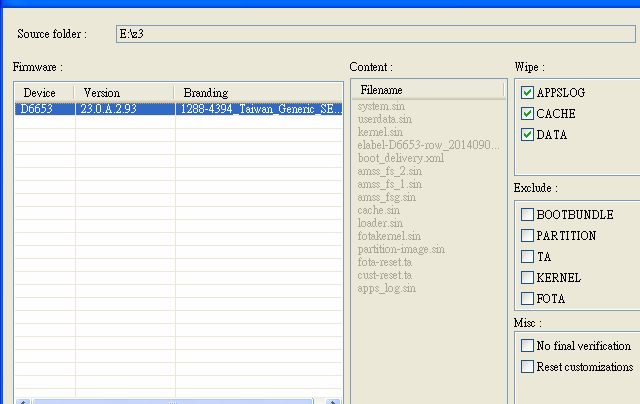
Task: Select cache.sin in content list
Action: pos(378,211)
